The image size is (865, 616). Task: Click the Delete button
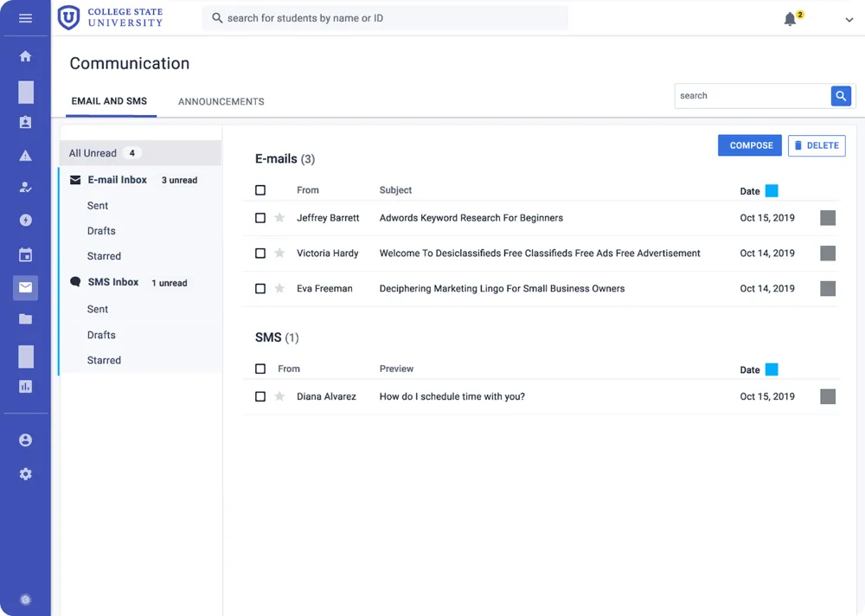[817, 145]
